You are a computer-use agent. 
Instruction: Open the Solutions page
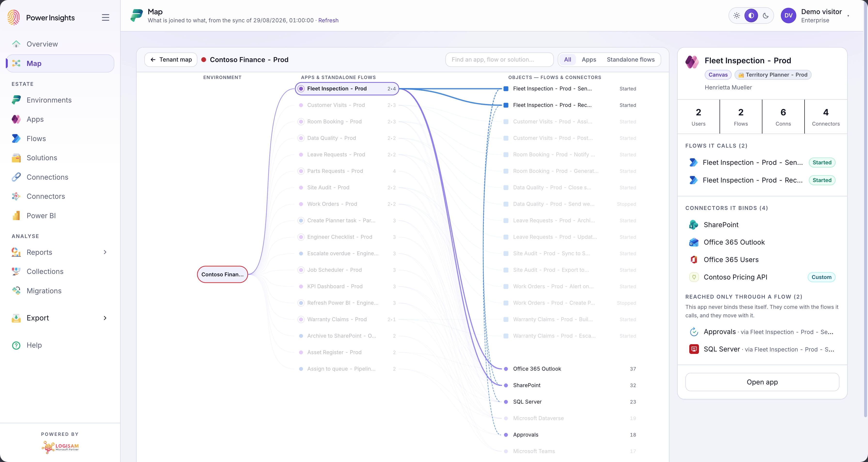click(x=60, y=158)
